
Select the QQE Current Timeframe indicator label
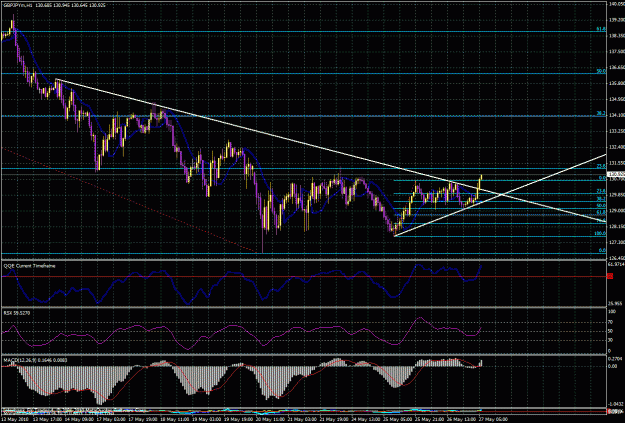[x=29, y=266]
